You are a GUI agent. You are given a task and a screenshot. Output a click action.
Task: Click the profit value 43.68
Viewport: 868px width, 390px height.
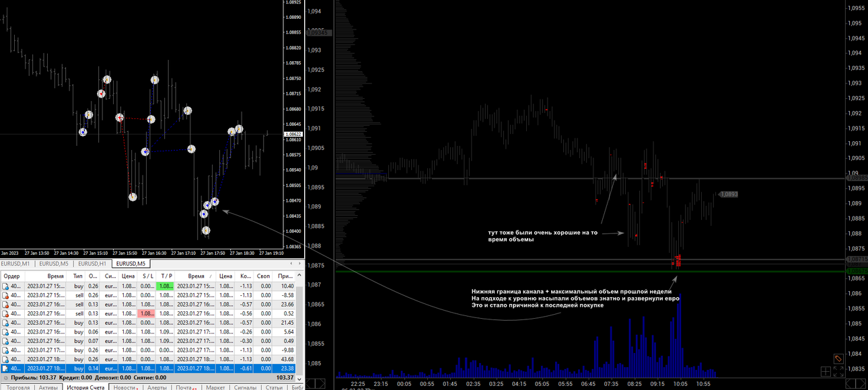tap(287, 359)
